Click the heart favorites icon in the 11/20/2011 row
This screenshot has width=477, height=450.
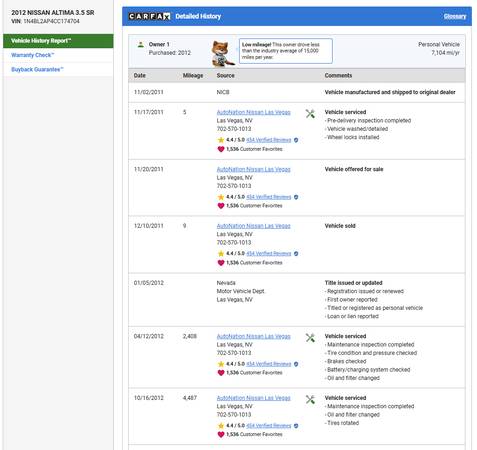tap(221, 206)
